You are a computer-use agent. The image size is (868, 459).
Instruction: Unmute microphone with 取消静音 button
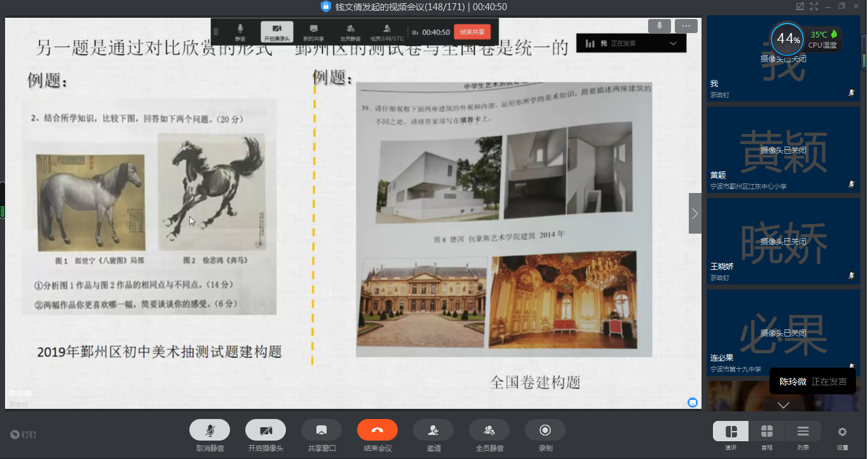click(x=210, y=430)
